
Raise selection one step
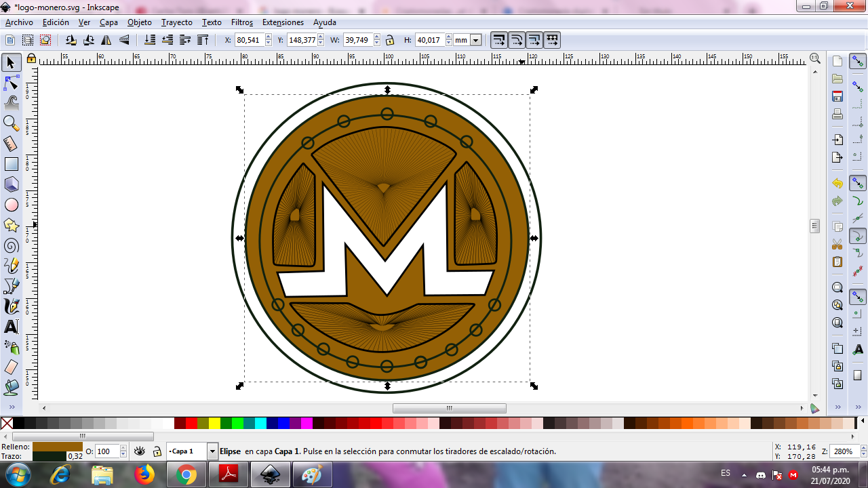pos(185,40)
